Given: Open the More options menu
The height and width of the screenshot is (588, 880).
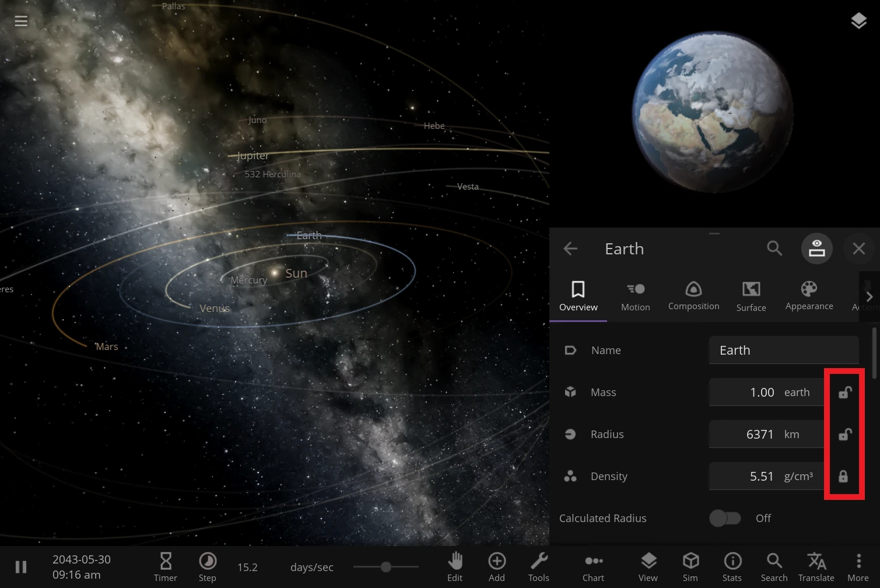Looking at the screenshot, I should 858,567.
